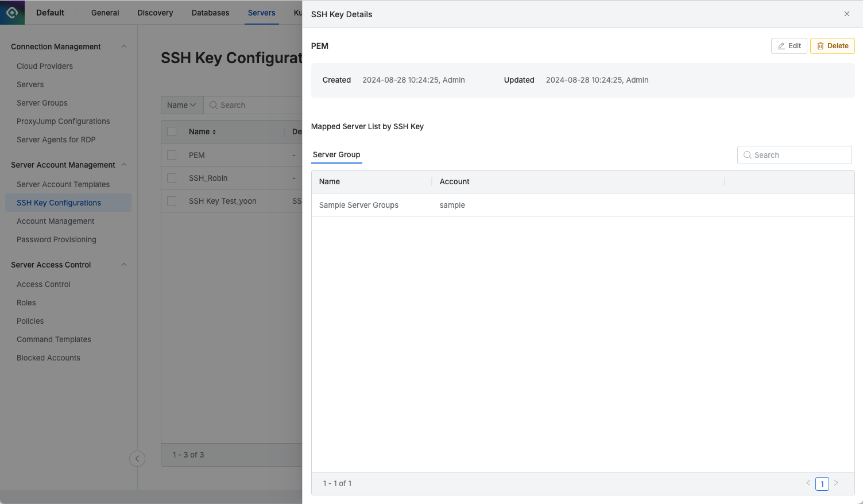Select the Server Group tab in the details panel
Image resolution: width=863 pixels, height=504 pixels.
click(336, 154)
